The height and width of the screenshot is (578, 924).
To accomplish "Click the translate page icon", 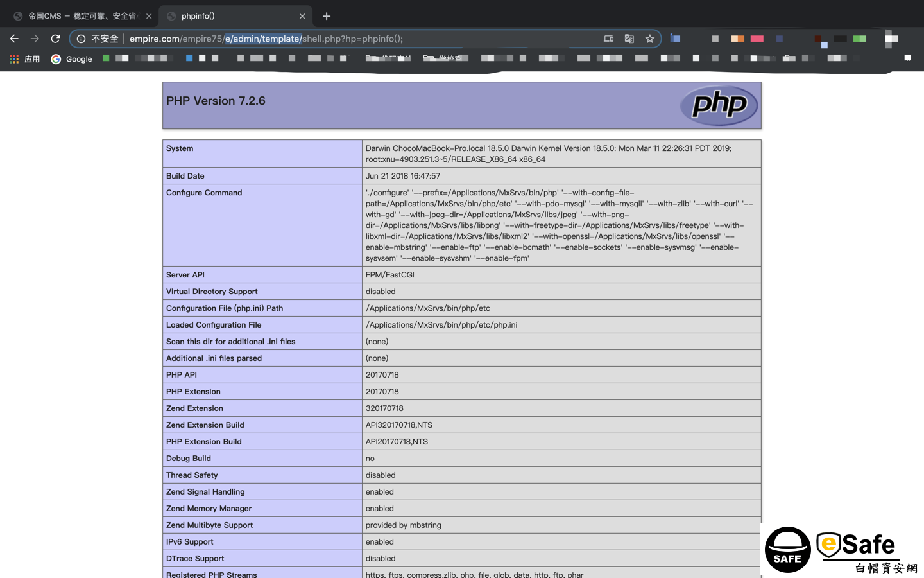I will (x=629, y=39).
